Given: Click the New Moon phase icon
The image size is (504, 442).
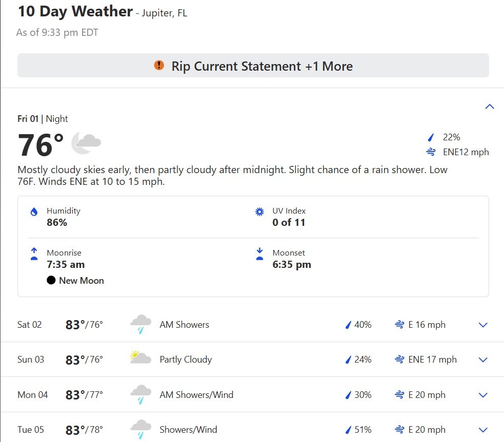Looking at the screenshot, I should 51,280.
